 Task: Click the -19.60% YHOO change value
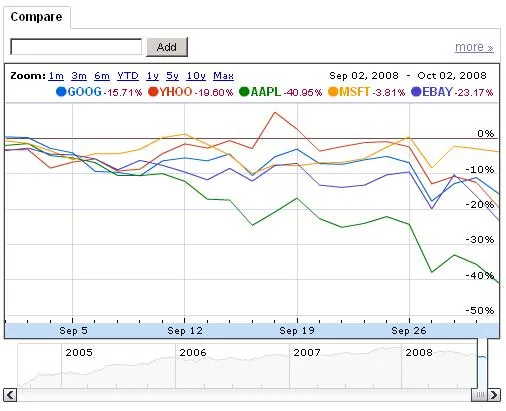pyautogui.click(x=214, y=93)
